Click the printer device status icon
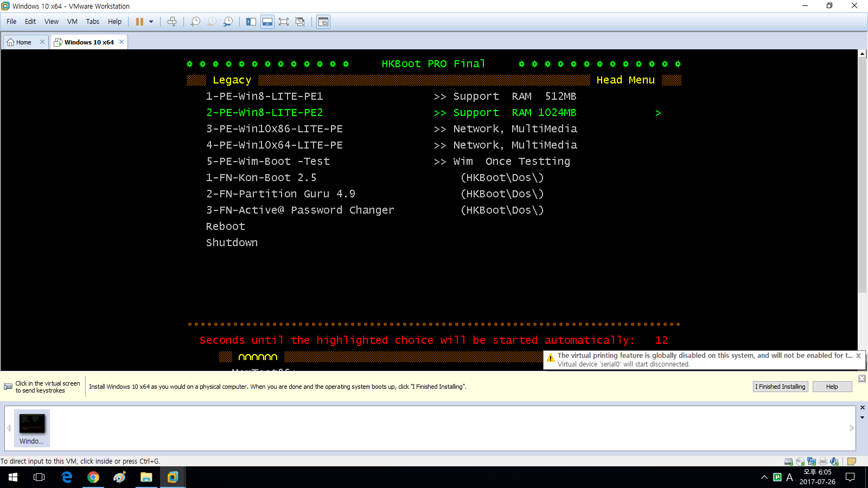Screen dimensions: 868x488 click(x=823, y=461)
